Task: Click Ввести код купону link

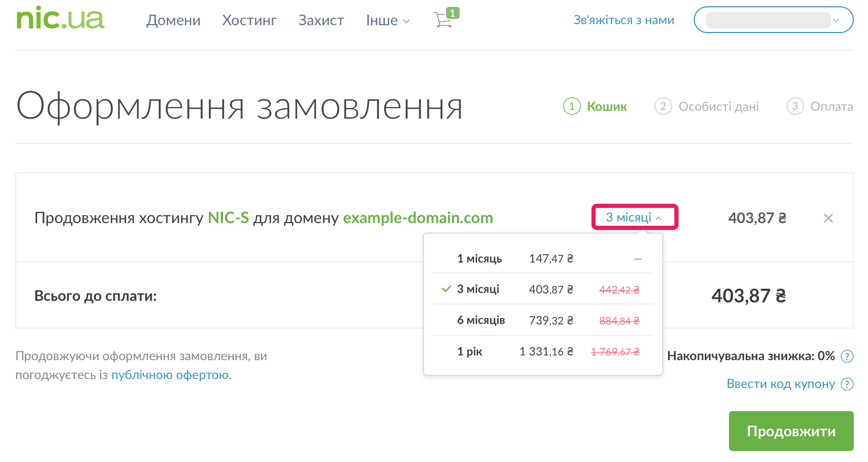Action: point(780,384)
